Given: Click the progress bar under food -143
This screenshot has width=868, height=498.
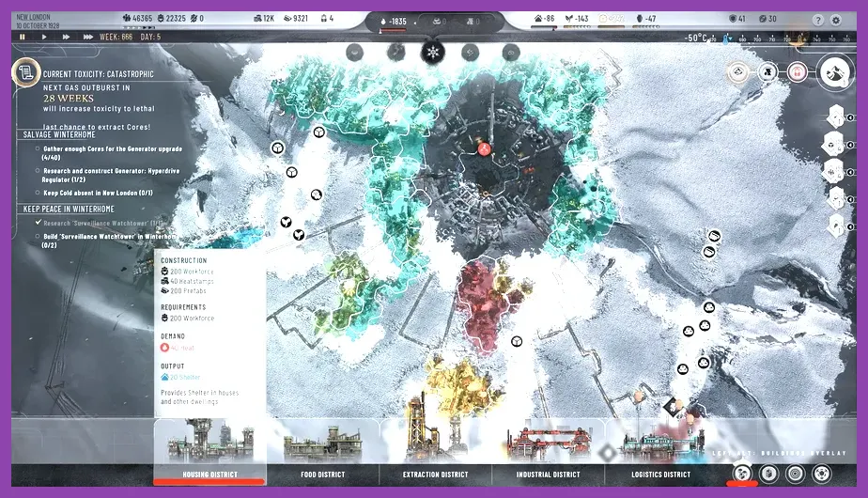Looking at the screenshot, I should [x=576, y=27].
